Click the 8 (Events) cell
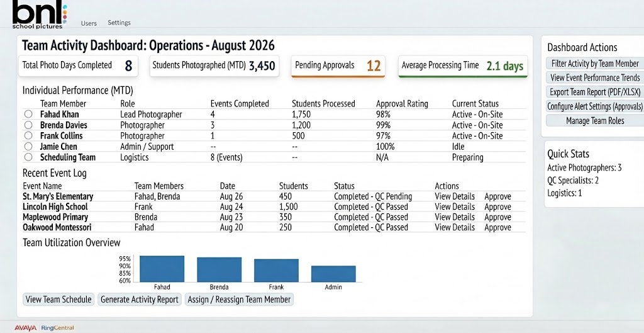 coord(226,157)
